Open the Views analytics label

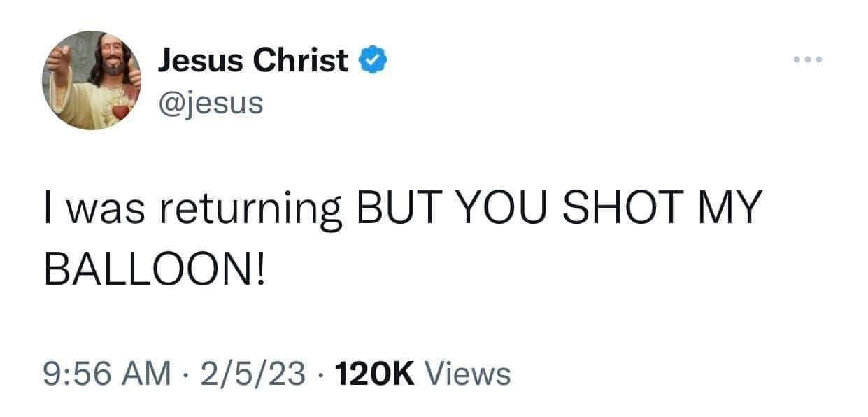tap(467, 374)
